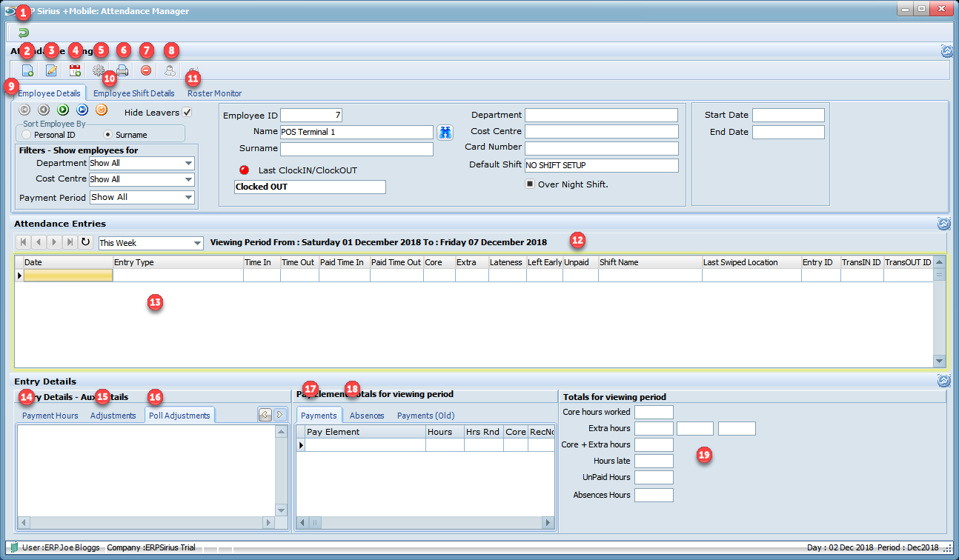Switch to Employee Details tab

[49, 93]
